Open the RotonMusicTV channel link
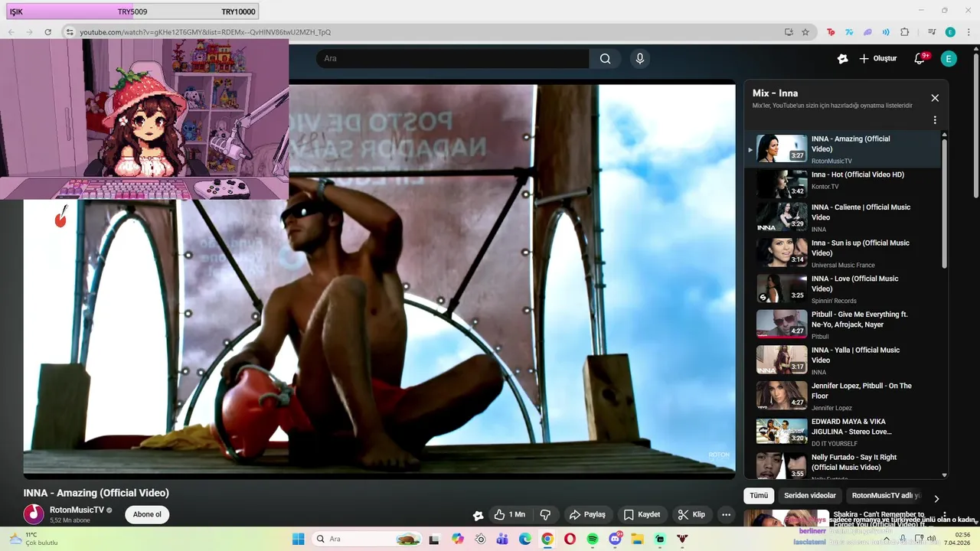Image resolution: width=980 pixels, height=551 pixels. pyautogui.click(x=77, y=510)
